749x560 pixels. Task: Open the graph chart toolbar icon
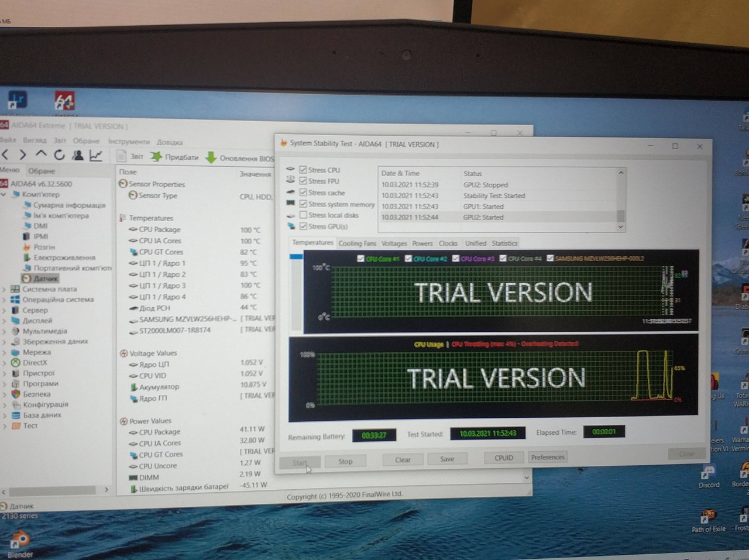[x=95, y=155]
